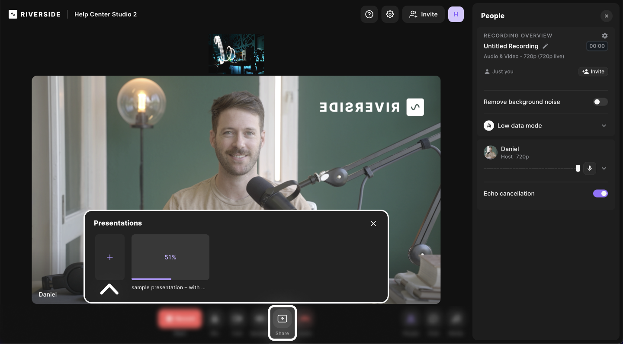Enable Remove background noise toggle
This screenshot has height=364, width=623.
[600, 102]
